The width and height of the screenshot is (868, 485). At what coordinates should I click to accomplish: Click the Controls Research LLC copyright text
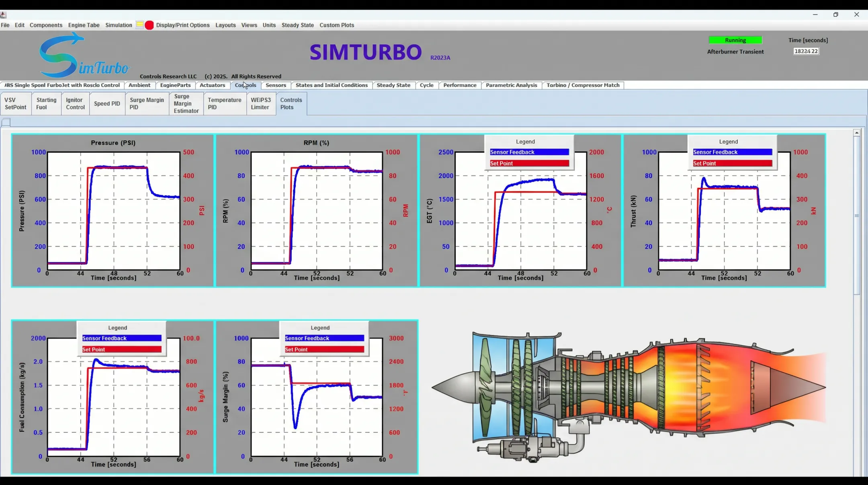(211, 76)
